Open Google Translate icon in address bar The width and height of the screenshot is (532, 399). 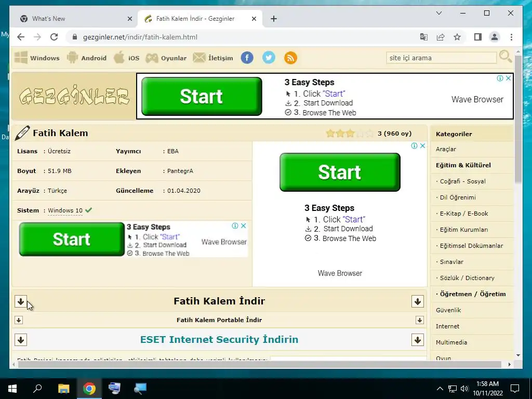pyautogui.click(x=423, y=37)
